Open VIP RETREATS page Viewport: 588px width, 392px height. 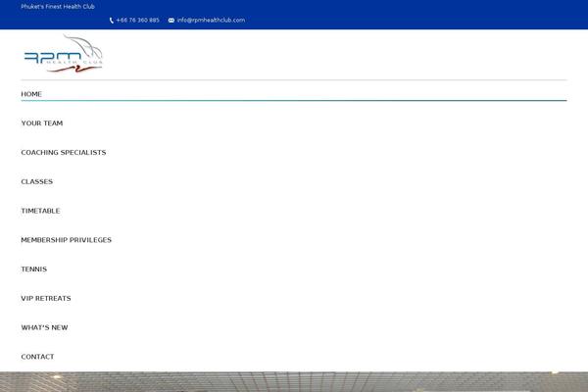coord(46,298)
